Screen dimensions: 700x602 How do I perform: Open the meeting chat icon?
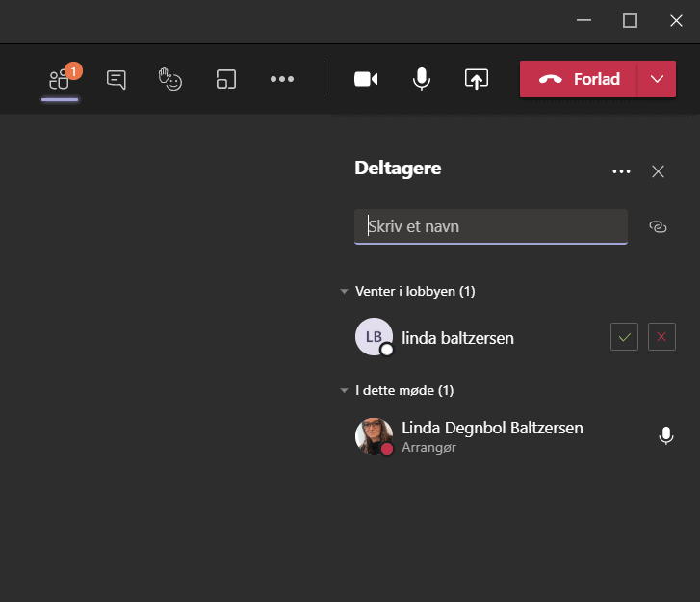point(117,80)
